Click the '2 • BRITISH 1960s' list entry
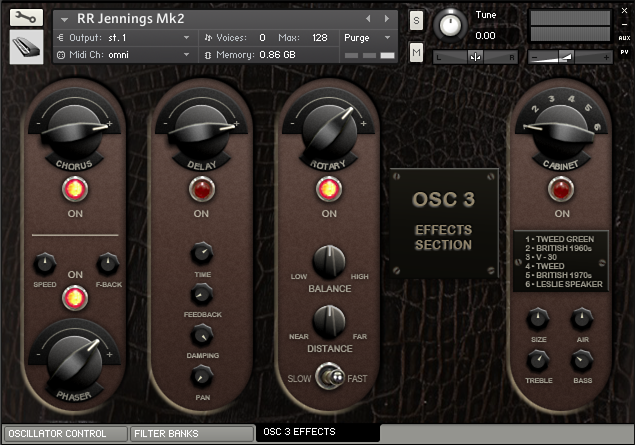Image resolution: width=635 pixels, height=445 pixels. click(x=558, y=248)
